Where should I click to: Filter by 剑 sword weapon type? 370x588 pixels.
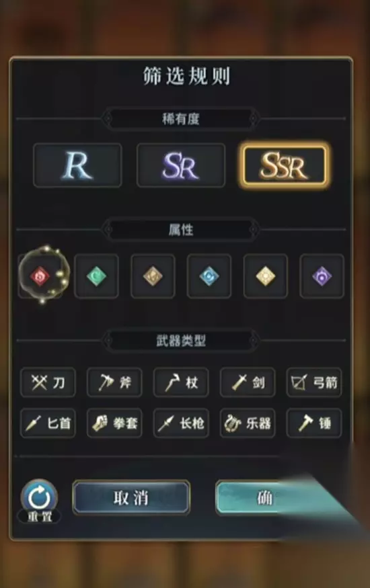[x=248, y=382]
